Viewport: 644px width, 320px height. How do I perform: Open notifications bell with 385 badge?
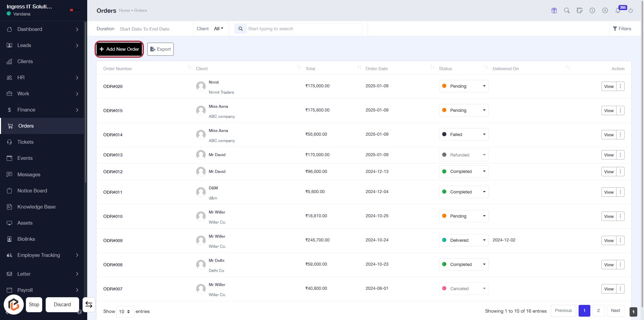tap(618, 10)
